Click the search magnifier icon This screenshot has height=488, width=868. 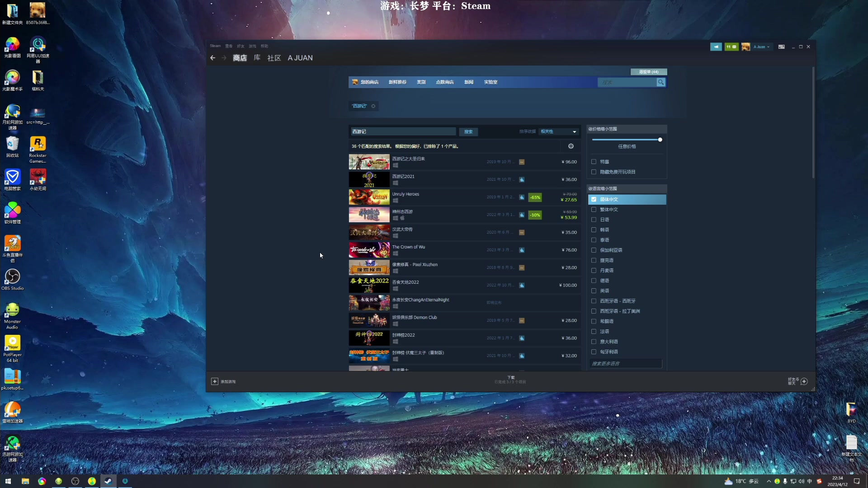pos(661,82)
